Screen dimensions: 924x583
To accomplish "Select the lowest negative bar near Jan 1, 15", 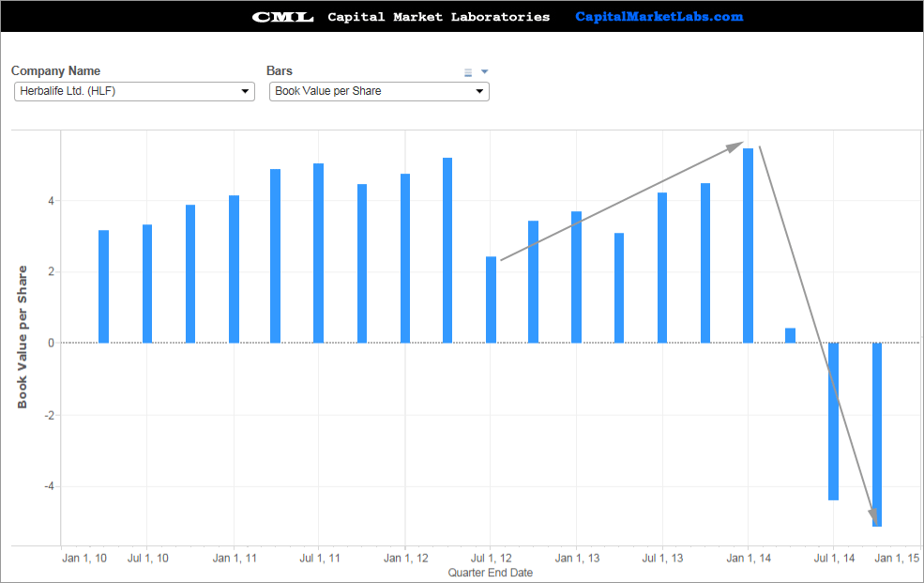I will 877,435.
